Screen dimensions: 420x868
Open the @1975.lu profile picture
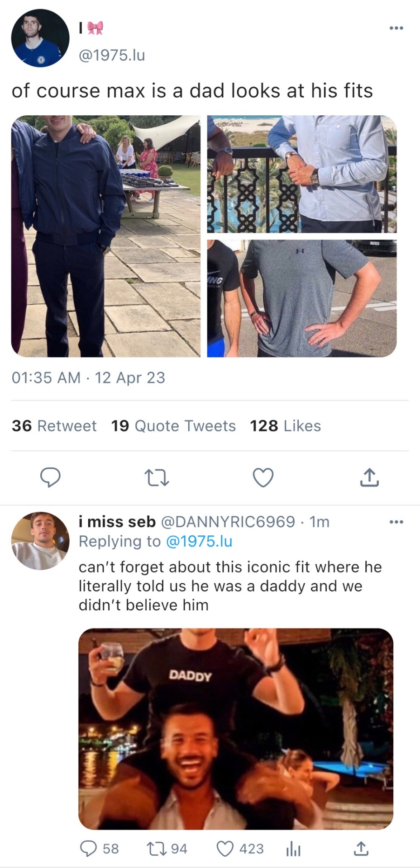pyautogui.click(x=40, y=38)
